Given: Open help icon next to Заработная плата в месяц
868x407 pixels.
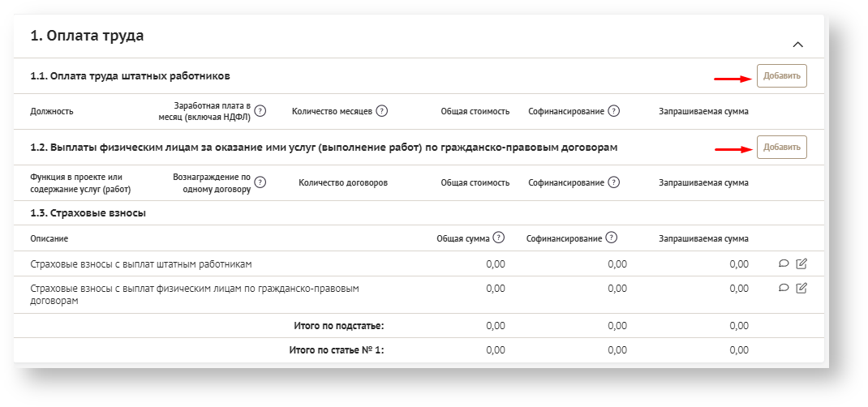Looking at the screenshot, I should click(260, 111).
